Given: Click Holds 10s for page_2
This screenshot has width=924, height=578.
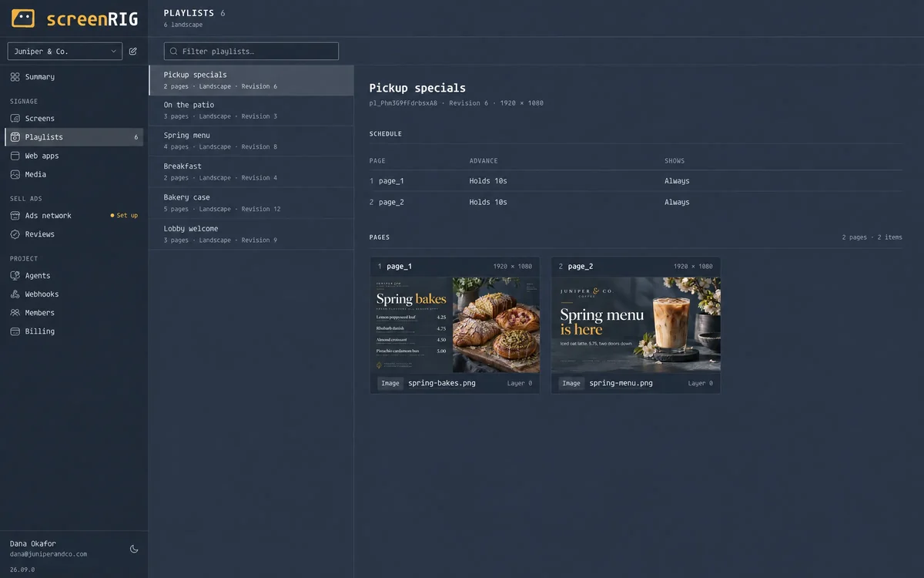Looking at the screenshot, I should [x=488, y=202].
